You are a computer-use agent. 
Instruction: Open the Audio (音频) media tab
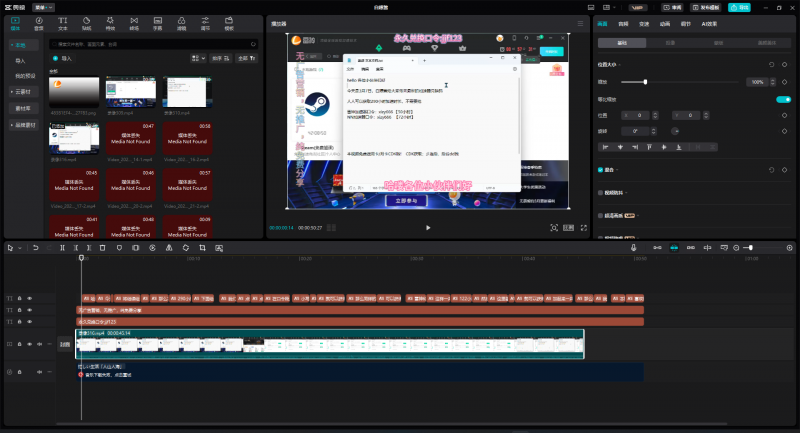click(38, 22)
